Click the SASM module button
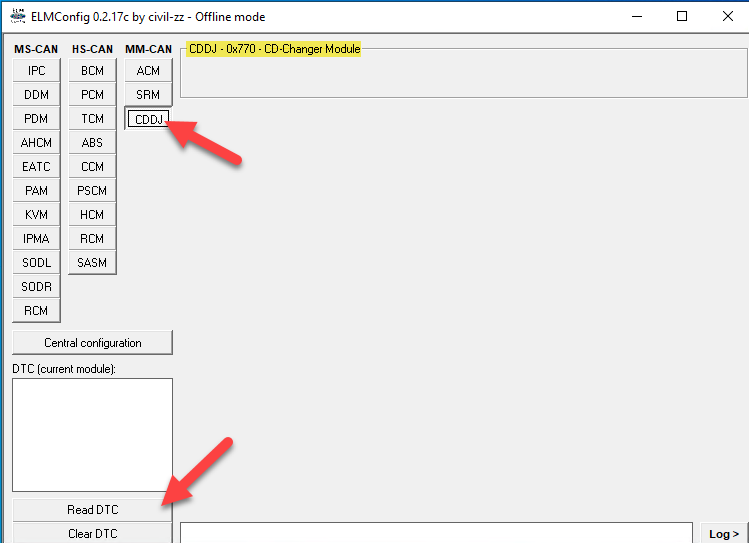The image size is (749, 543). [92, 263]
